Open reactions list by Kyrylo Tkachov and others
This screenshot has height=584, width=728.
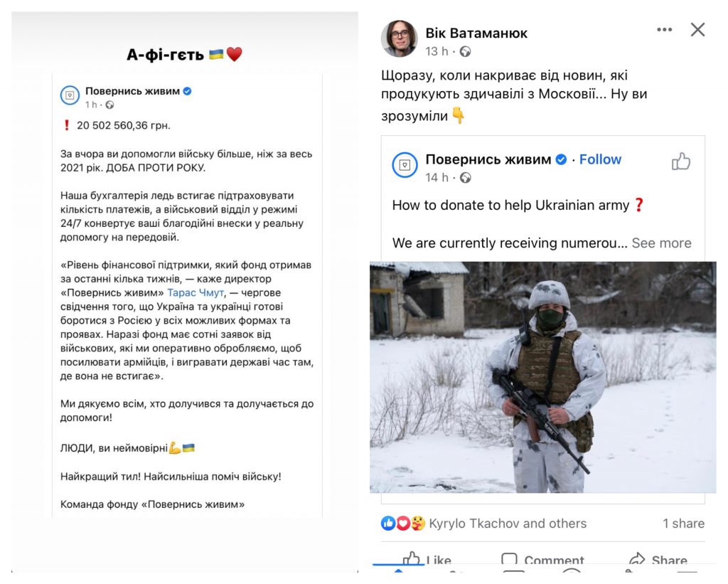tap(508, 524)
